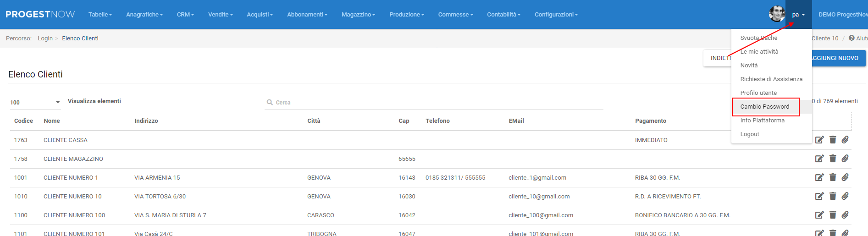Sort table by Nome column header

pyautogui.click(x=52, y=121)
